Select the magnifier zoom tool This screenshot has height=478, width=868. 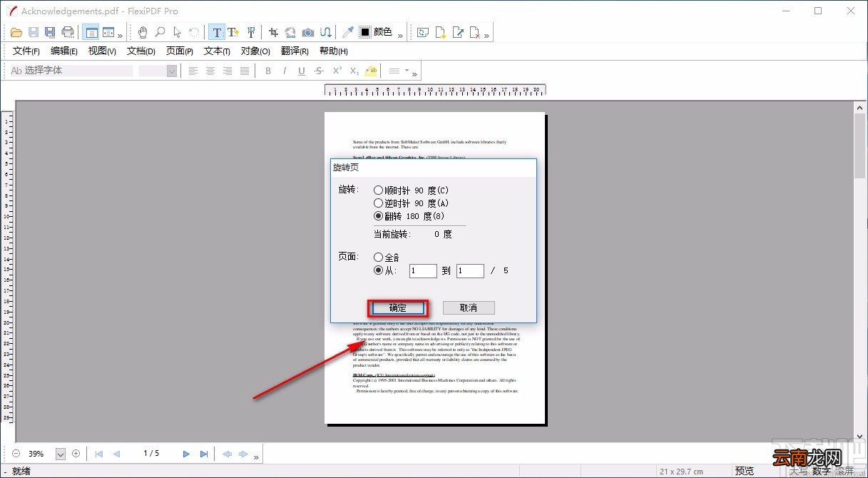tap(160, 32)
